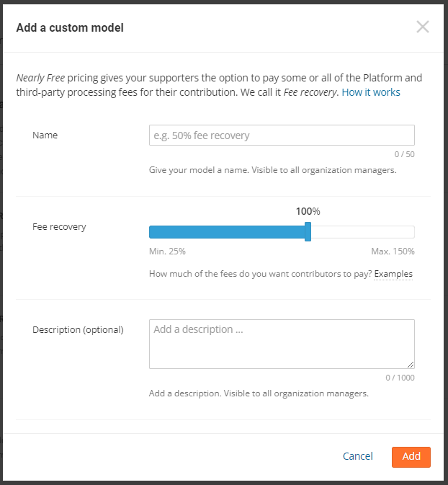Image resolution: width=448 pixels, height=485 pixels.
Task: Focus the Description text area
Action: (x=282, y=344)
